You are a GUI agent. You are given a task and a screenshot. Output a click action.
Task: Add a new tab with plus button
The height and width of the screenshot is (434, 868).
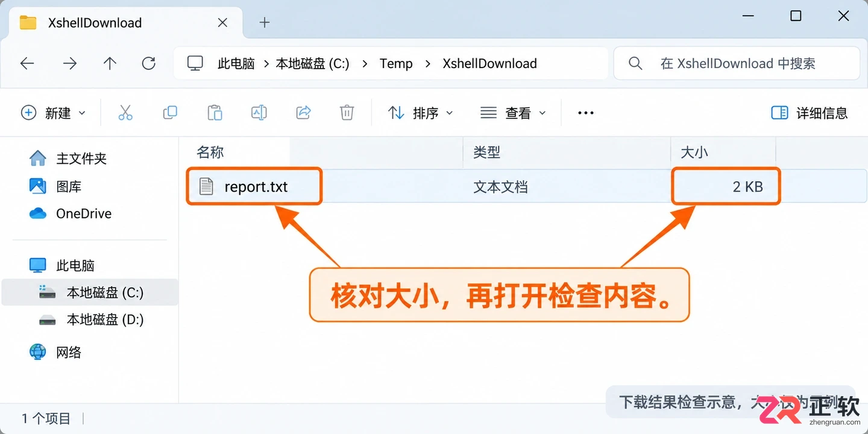point(264,23)
